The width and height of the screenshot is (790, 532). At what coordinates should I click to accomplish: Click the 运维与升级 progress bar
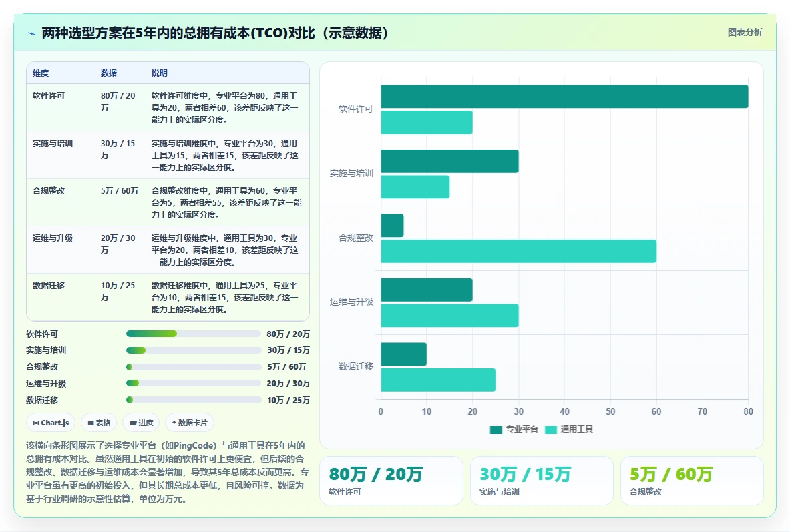coord(194,383)
